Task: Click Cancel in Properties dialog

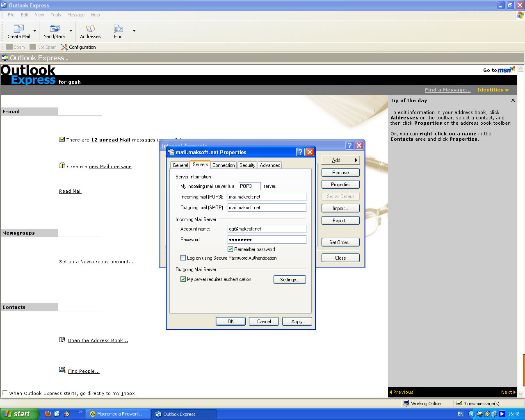Action: (264, 322)
